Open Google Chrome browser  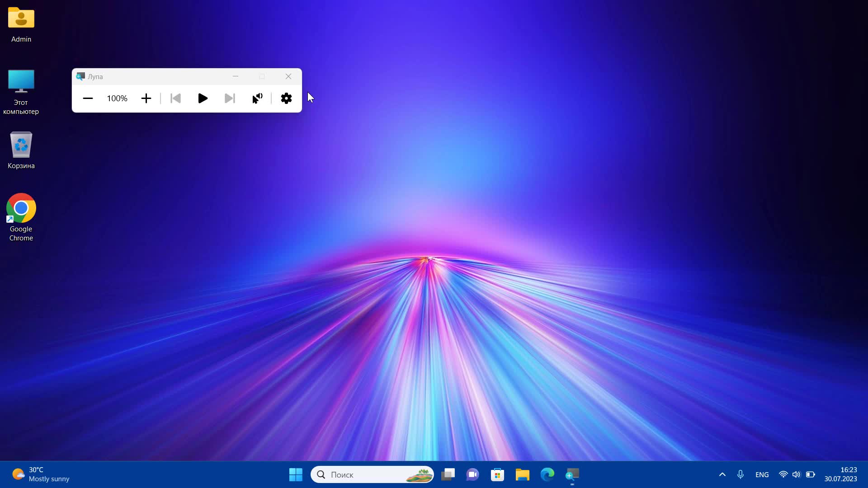21,208
